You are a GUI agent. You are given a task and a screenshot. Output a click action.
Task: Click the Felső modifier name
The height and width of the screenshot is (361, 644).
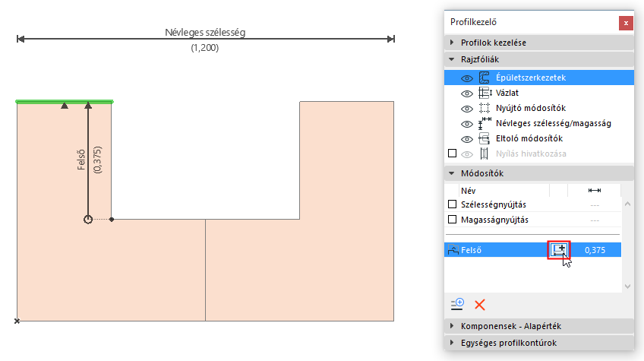point(471,250)
